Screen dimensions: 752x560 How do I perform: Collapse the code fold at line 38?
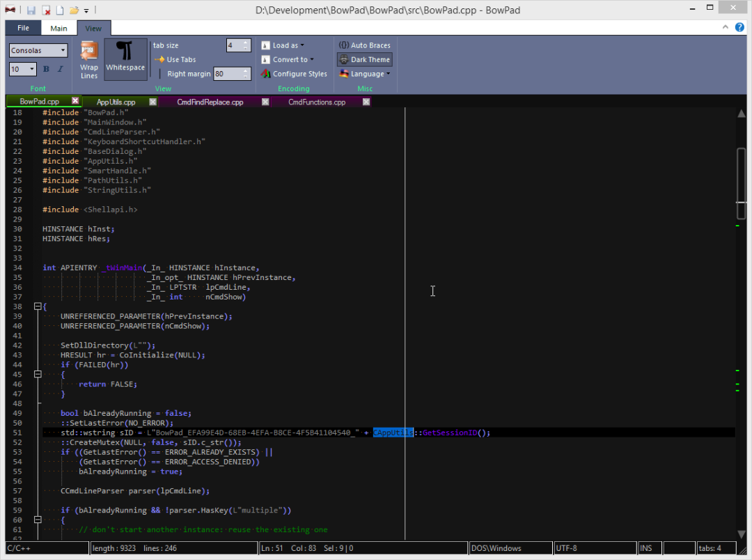[38, 306]
